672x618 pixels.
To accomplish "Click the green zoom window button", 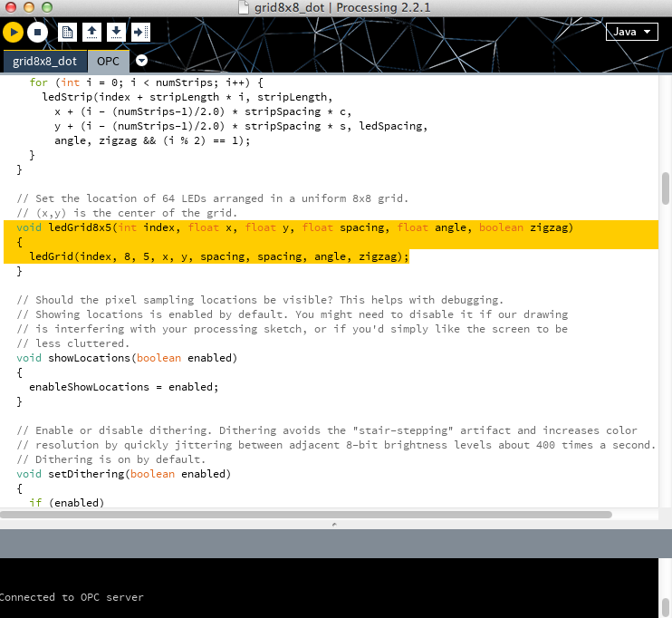I will click(47, 7).
